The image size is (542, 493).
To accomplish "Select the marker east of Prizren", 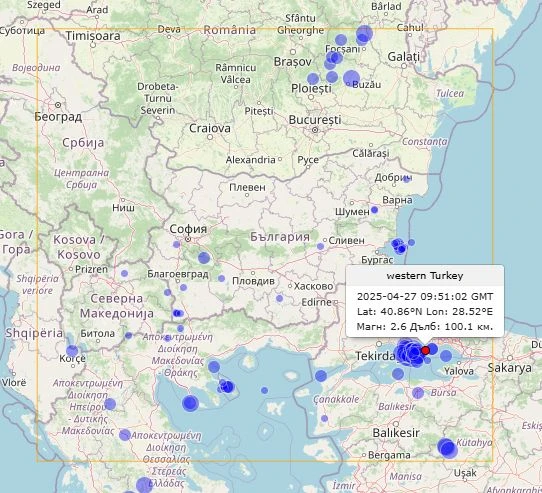I will tap(124, 273).
